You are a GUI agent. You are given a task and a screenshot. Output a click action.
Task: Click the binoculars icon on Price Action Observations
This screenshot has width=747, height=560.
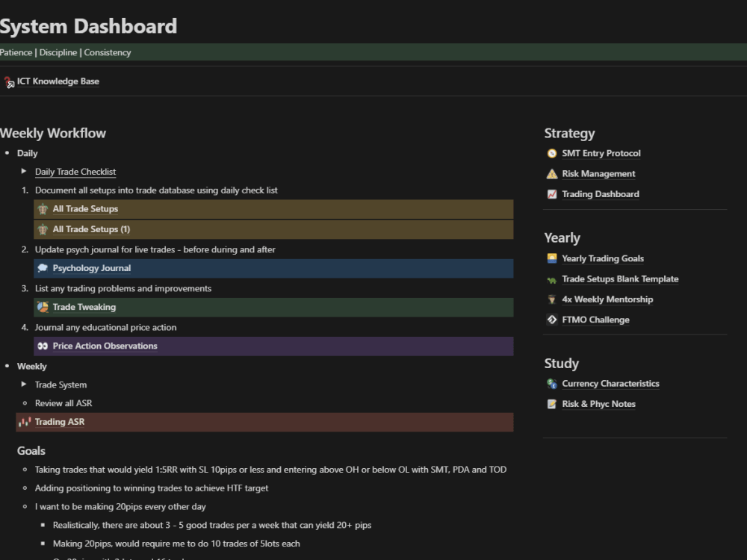point(43,346)
